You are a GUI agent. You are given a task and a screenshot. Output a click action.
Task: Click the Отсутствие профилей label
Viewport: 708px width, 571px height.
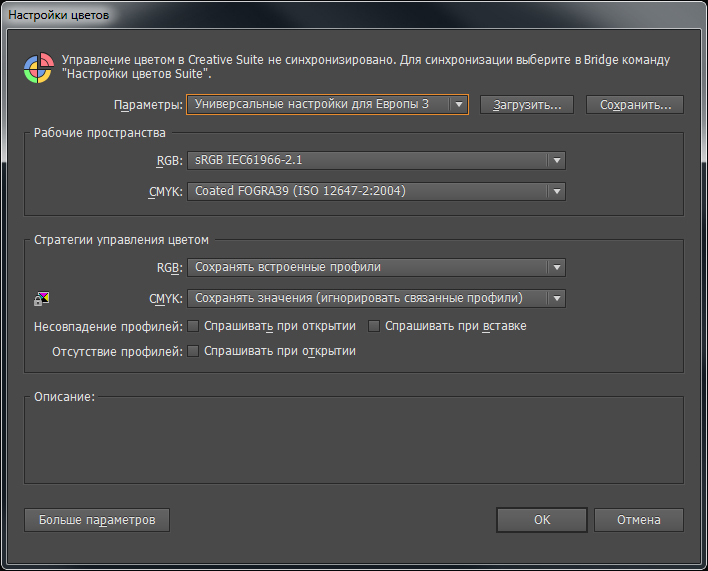(x=117, y=352)
